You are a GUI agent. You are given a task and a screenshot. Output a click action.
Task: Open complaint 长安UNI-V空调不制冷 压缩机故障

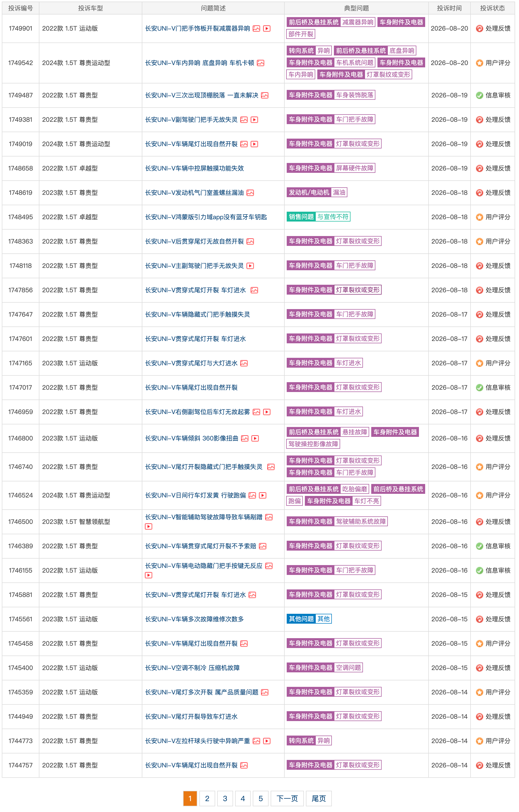click(x=192, y=668)
